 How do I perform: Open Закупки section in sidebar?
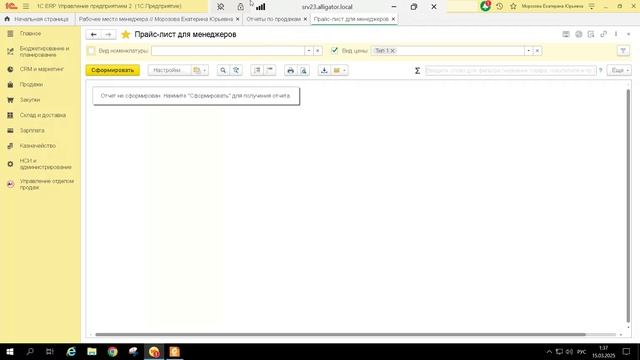[x=30, y=100]
